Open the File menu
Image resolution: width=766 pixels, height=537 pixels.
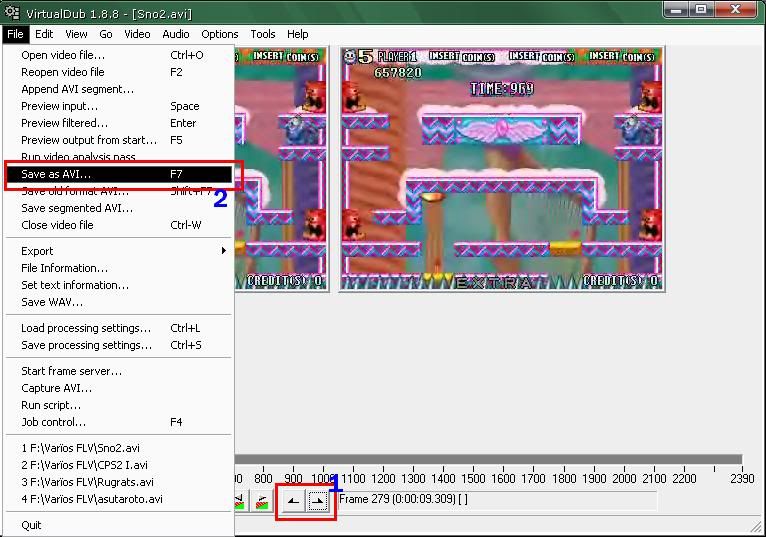[x=15, y=34]
